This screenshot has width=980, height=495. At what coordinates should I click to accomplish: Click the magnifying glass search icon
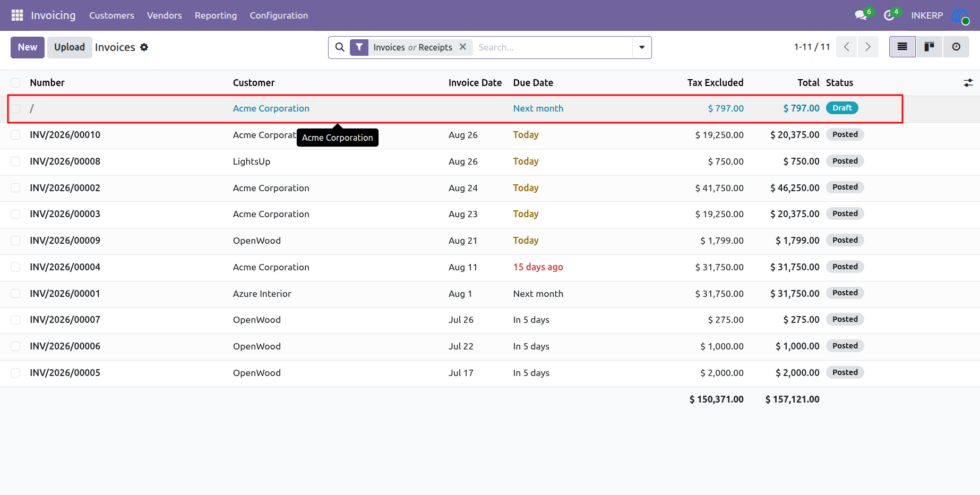tap(340, 47)
